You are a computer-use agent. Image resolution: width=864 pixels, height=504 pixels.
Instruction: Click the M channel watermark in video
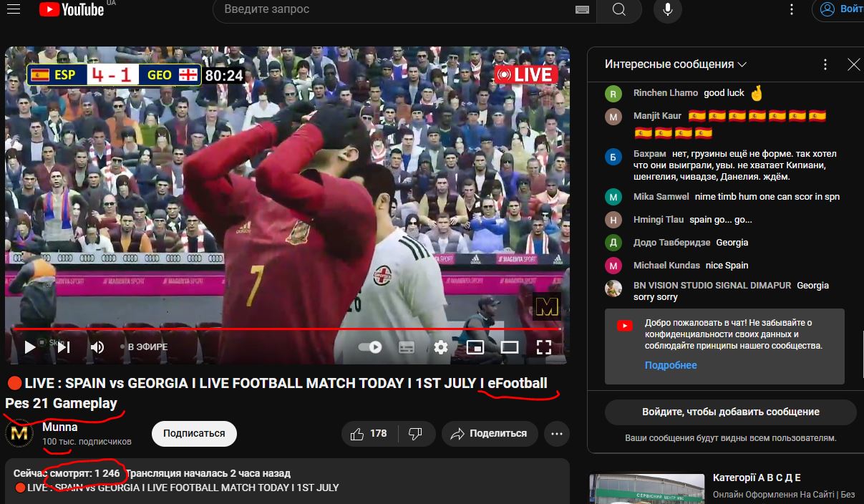(x=547, y=306)
